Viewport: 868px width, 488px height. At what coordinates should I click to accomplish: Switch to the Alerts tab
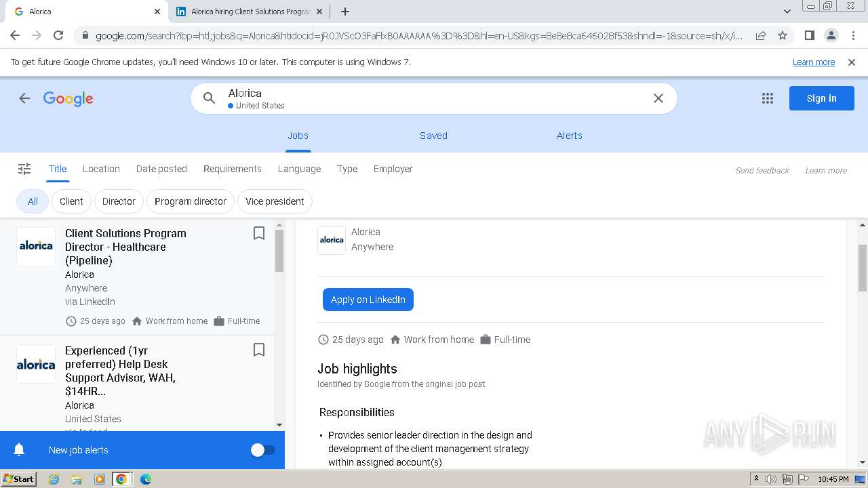[x=570, y=136]
